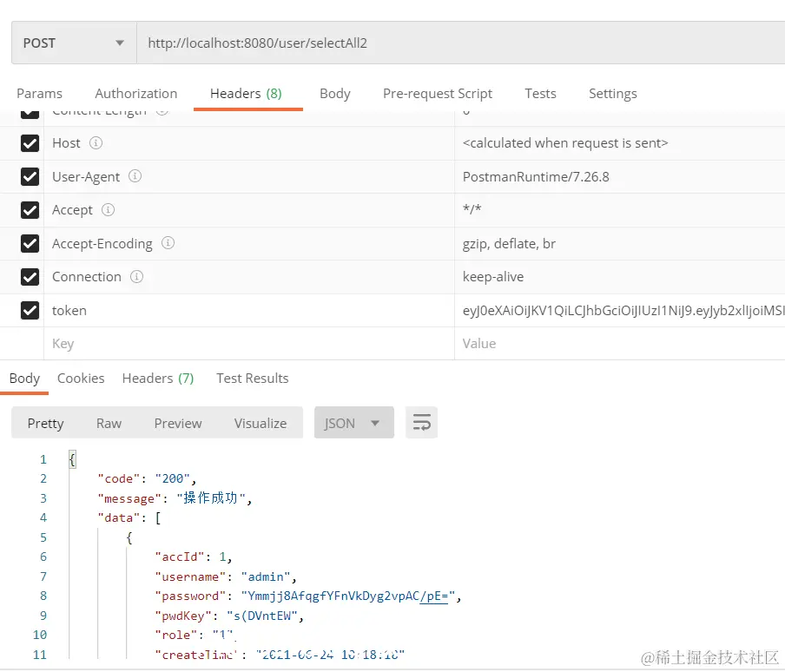
Task: Open the response Headers (7) tab
Action: (x=158, y=379)
